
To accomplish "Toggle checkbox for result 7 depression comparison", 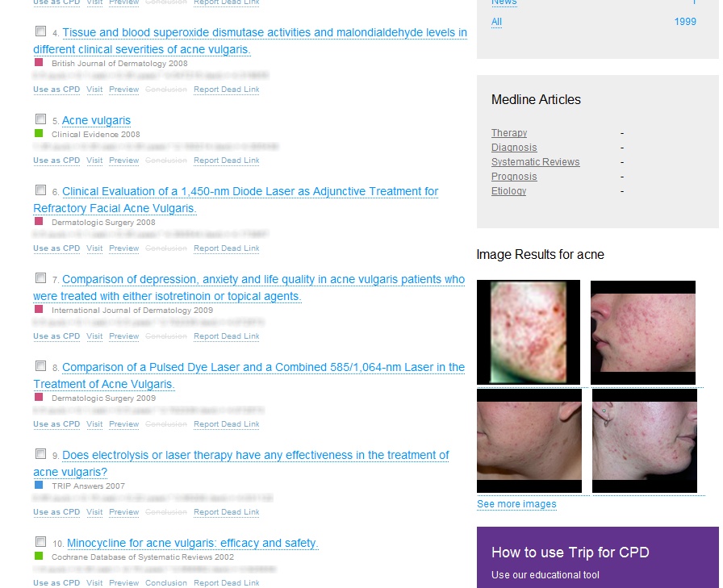I will click(40, 278).
